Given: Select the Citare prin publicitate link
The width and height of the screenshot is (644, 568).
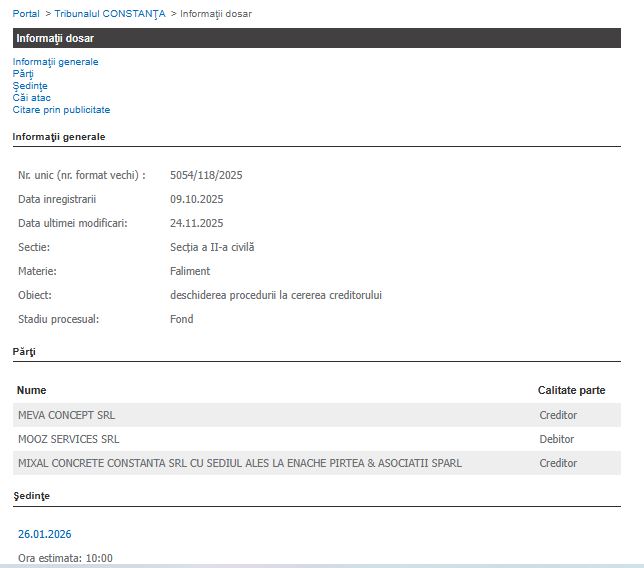Looking at the screenshot, I should point(61,110).
